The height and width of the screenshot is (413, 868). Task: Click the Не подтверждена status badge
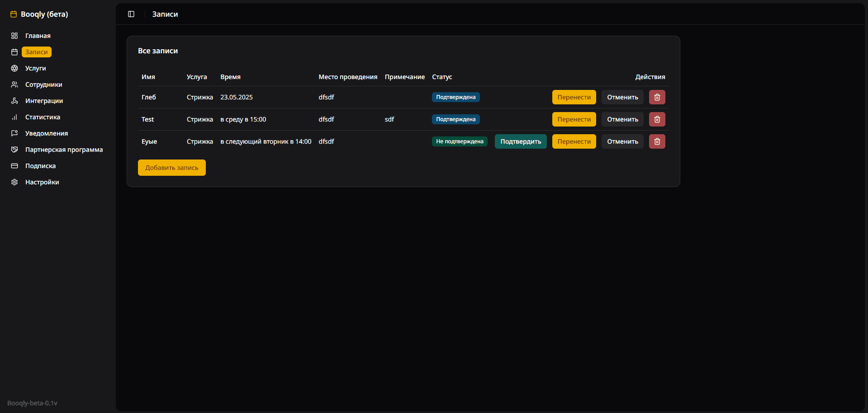pyautogui.click(x=460, y=141)
